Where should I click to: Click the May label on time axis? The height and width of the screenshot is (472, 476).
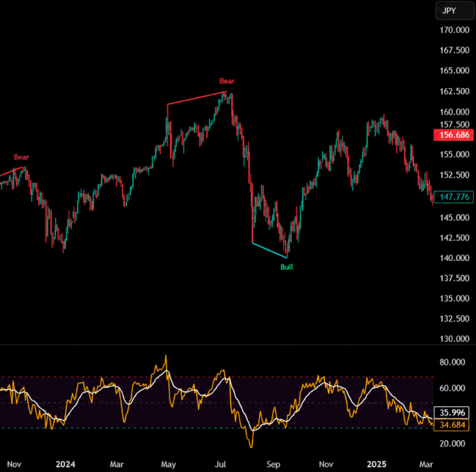tap(168, 464)
